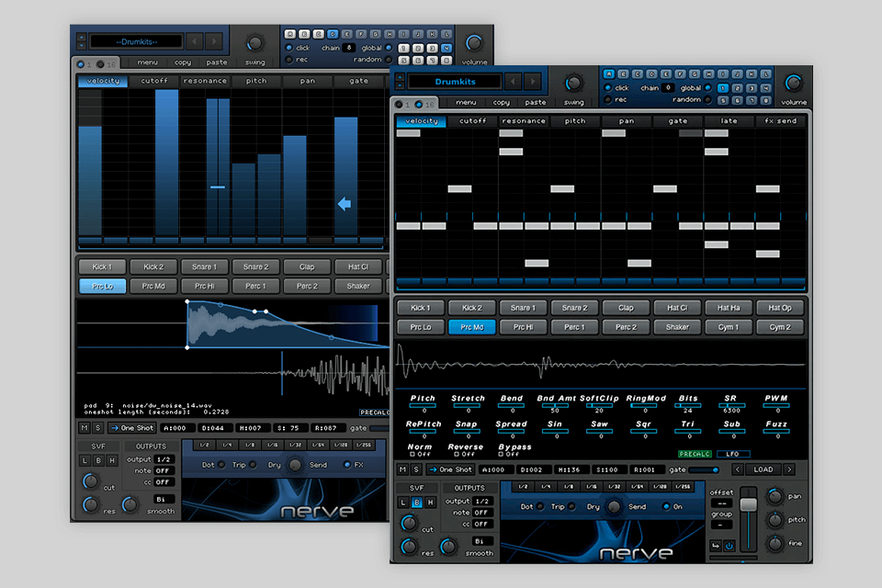Select Kick 1 pad in front window

[421, 308]
